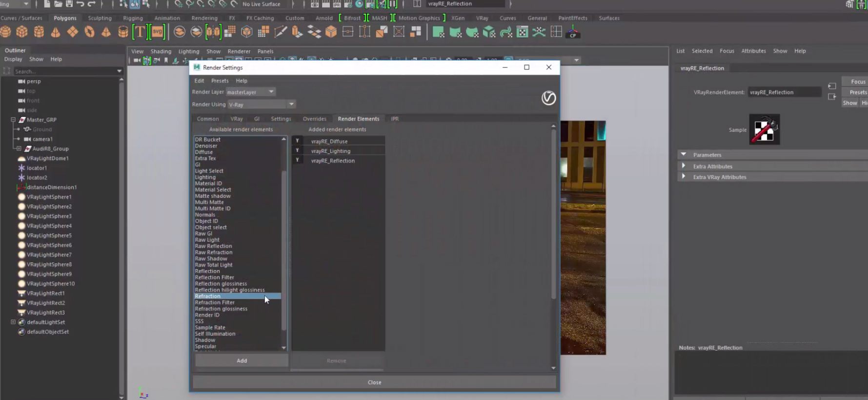The width and height of the screenshot is (868, 400).
Task: Toggle the Y enable flag for vrayRE_Diffuse
Action: coord(297,141)
